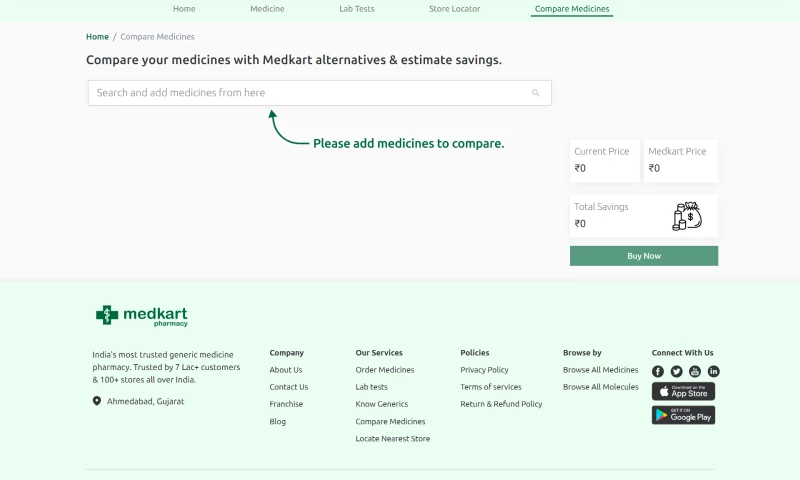This screenshot has width=800, height=480.
Task: Open Medkart's YouTube channel icon
Action: pos(695,371)
